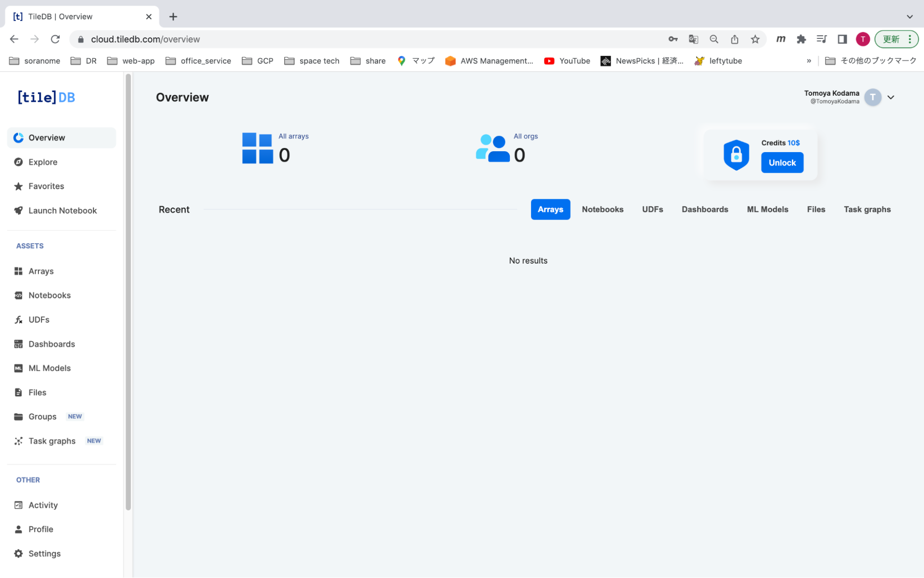Open その他のブックマーク folder
The image size is (924, 578).
[x=871, y=61]
